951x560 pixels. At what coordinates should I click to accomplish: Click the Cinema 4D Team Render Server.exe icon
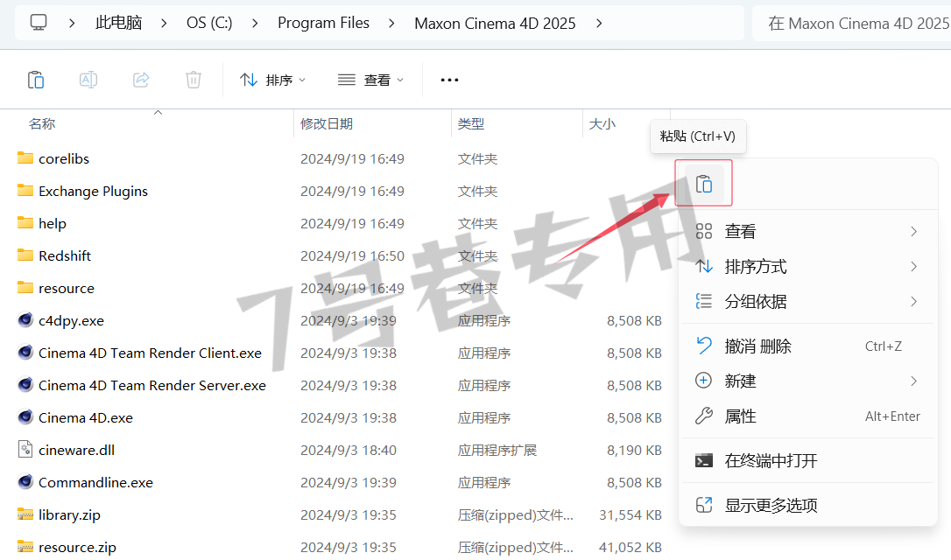25,385
